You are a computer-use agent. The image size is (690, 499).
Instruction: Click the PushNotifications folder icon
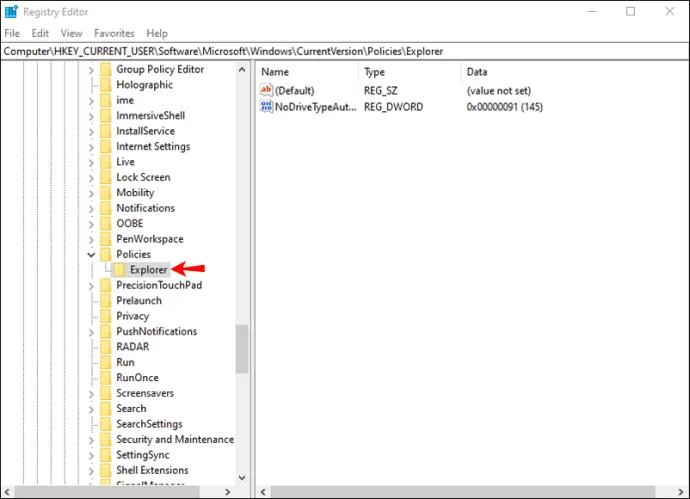[106, 331]
